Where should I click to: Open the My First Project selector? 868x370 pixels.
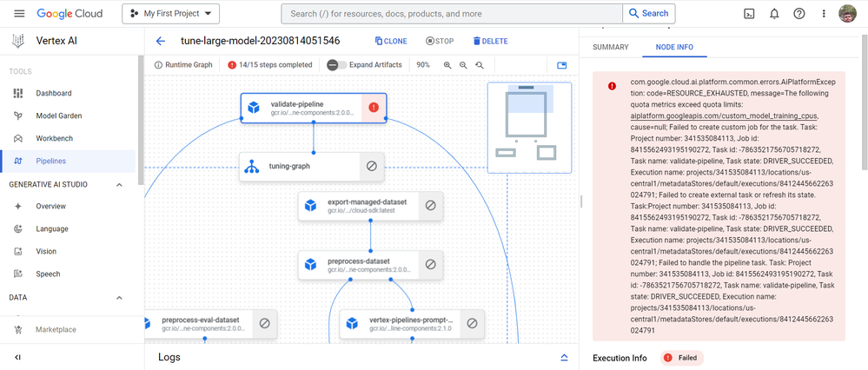coord(170,14)
